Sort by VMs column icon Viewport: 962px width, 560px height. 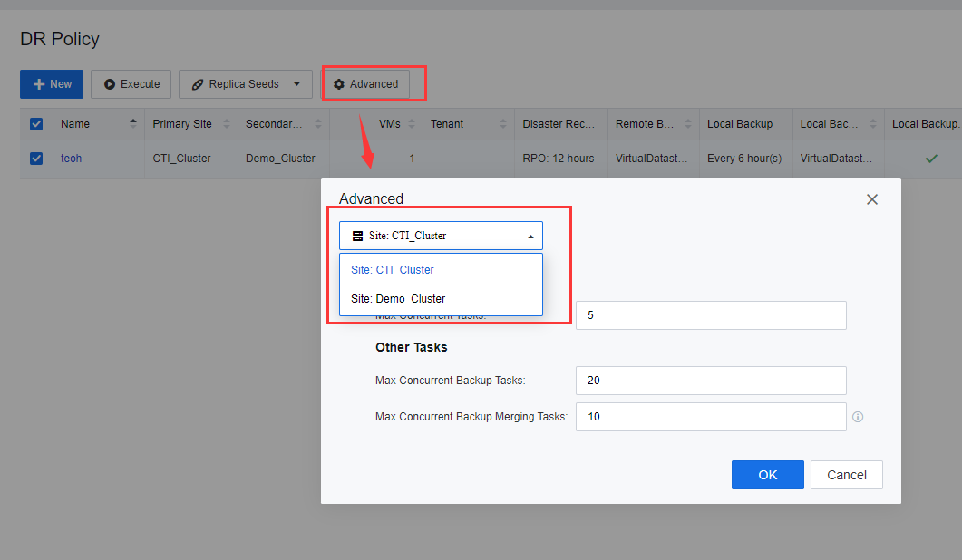411,124
